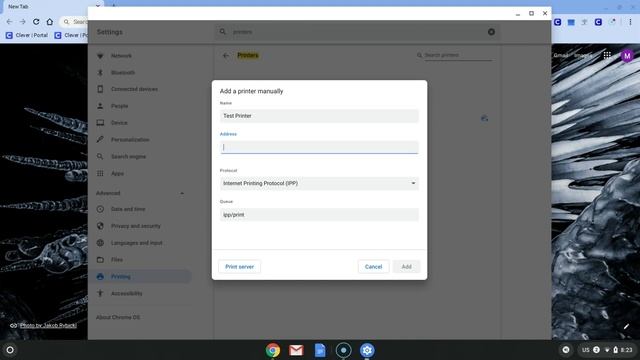Image resolution: width=640 pixels, height=360 pixels.
Task: Click the Name field containing Test Printer
Action: tap(319, 116)
